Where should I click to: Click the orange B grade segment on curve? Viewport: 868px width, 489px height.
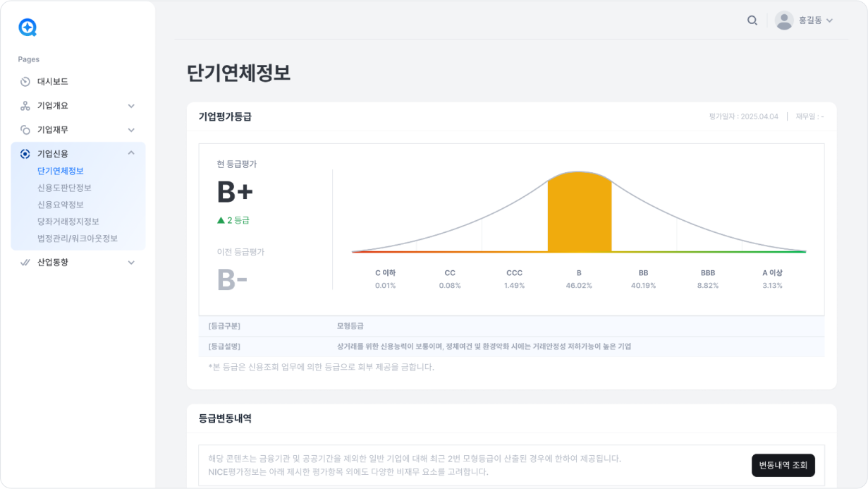[578, 212]
